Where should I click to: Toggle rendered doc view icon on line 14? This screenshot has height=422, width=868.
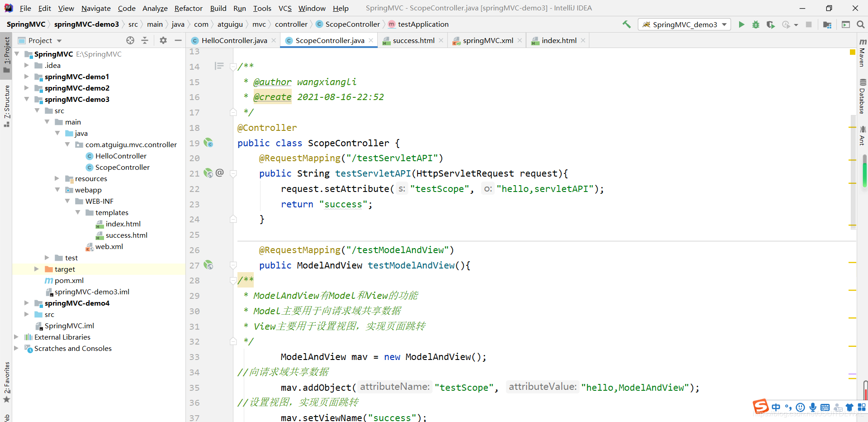click(219, 67)
